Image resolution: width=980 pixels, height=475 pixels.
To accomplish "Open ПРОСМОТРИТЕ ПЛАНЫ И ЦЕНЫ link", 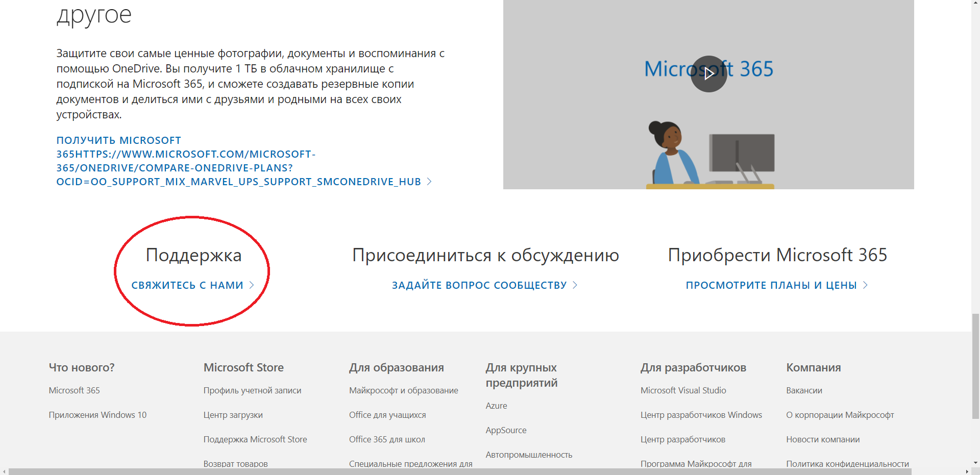I will [x=771, y=285].
